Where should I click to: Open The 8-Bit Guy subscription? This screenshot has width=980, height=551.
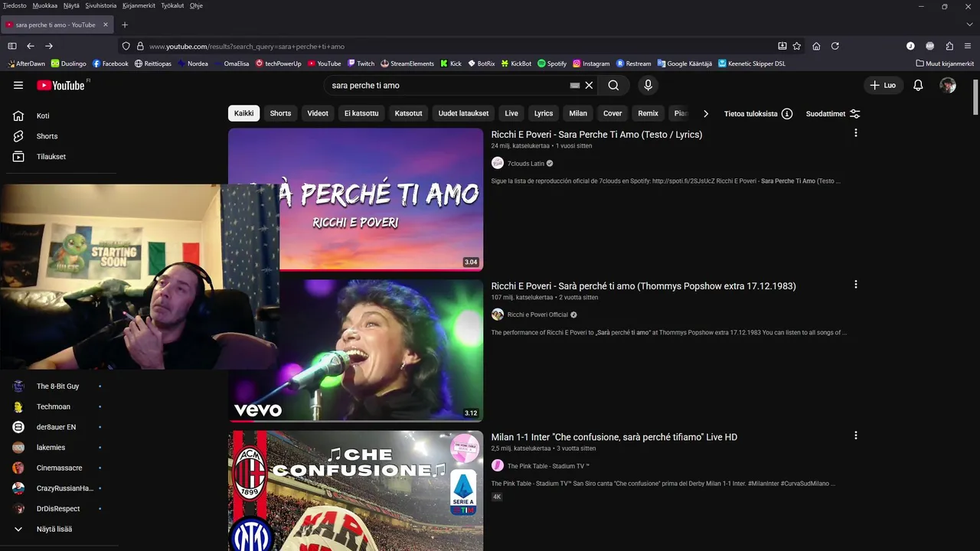57,386
